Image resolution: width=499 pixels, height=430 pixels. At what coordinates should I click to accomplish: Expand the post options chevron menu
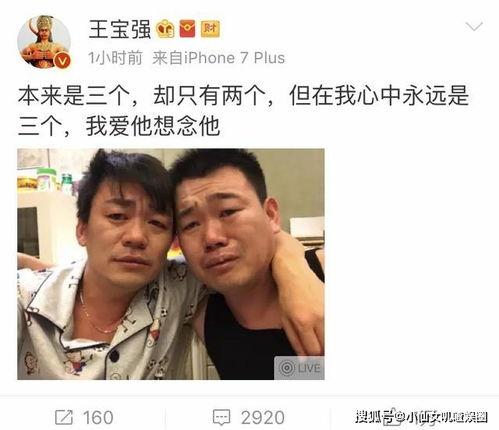tap(474, 26)
